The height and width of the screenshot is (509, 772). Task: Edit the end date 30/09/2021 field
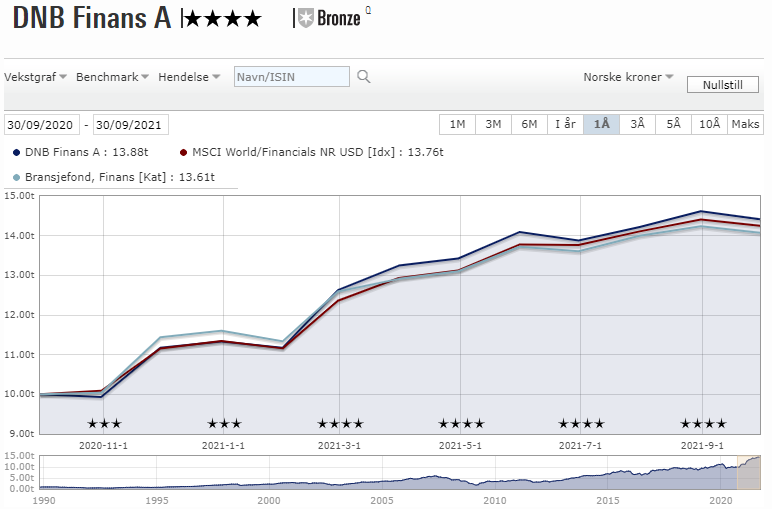pos(130,125)
